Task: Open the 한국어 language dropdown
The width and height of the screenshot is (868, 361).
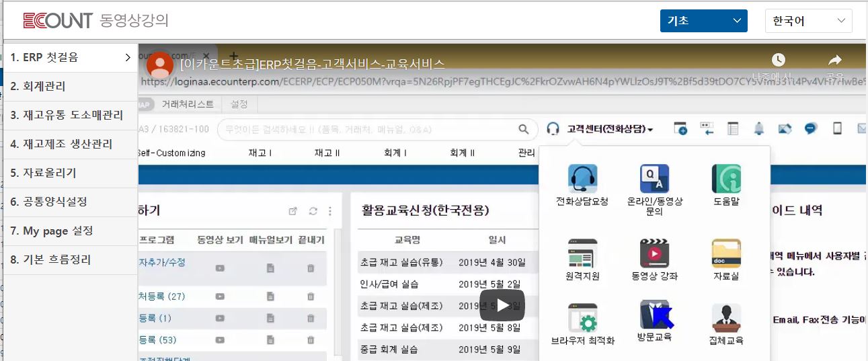Action: pyautogui.click(x=809, y=21)
